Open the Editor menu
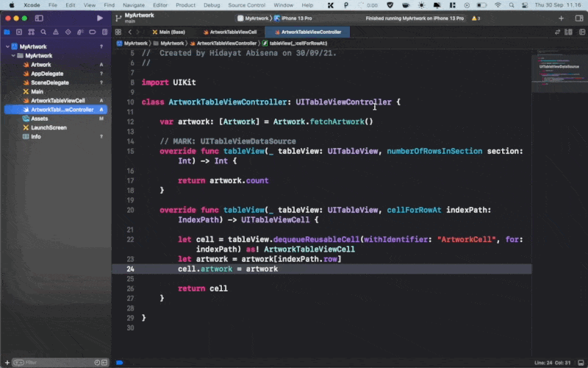 coord(160,5)
